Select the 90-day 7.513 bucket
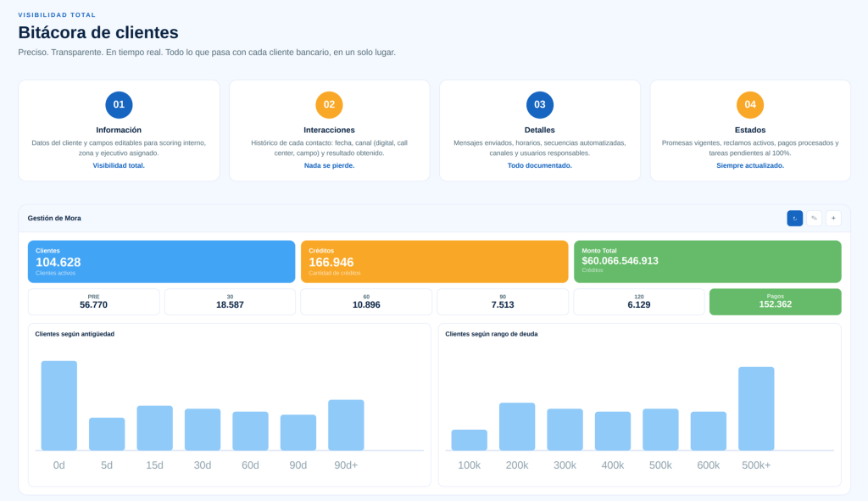Screen dimensions: 868x501 point(503,302)
